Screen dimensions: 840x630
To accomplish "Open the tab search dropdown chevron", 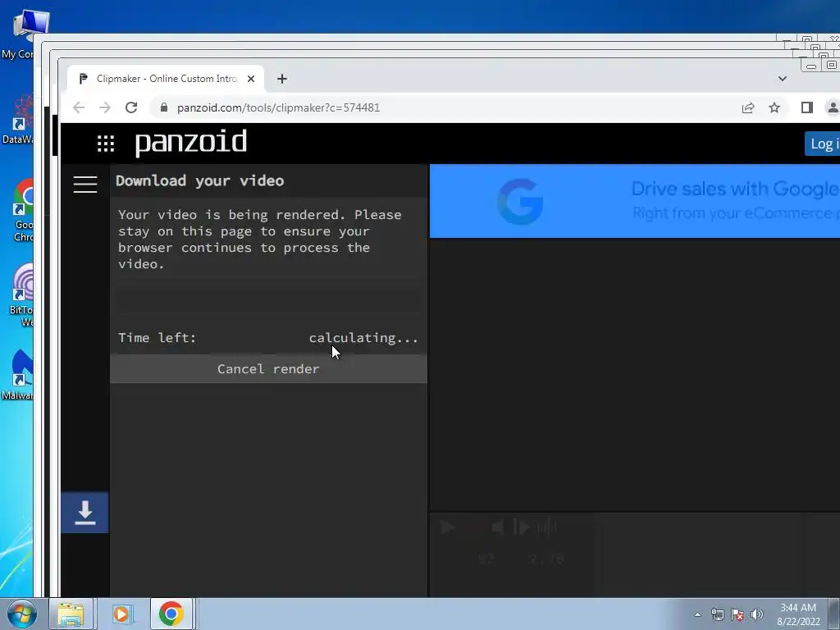I will pos(782,79).
